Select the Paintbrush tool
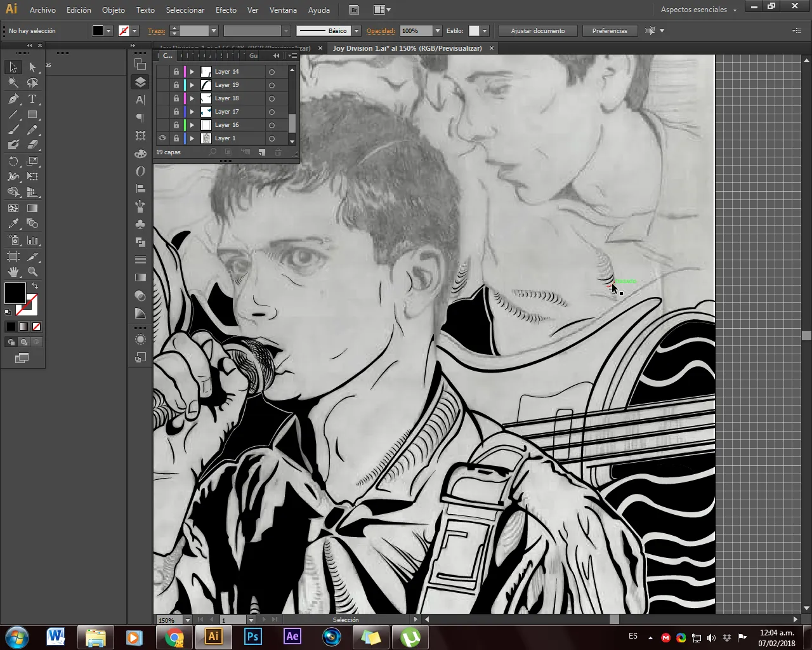Viewport: 812px width, 650px height. click(x=13, y=130)
